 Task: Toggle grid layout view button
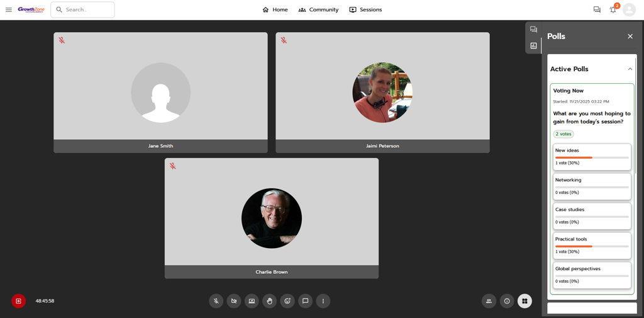(525, 301)
